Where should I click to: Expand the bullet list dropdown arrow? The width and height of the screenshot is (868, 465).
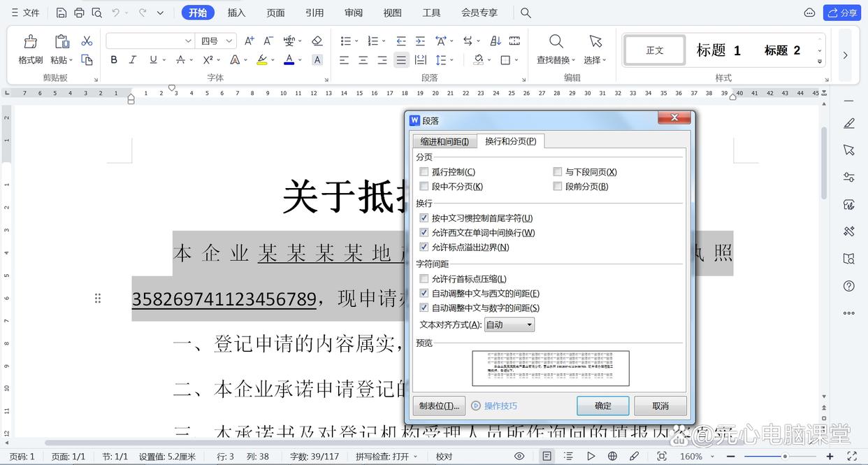click(356, 41)
